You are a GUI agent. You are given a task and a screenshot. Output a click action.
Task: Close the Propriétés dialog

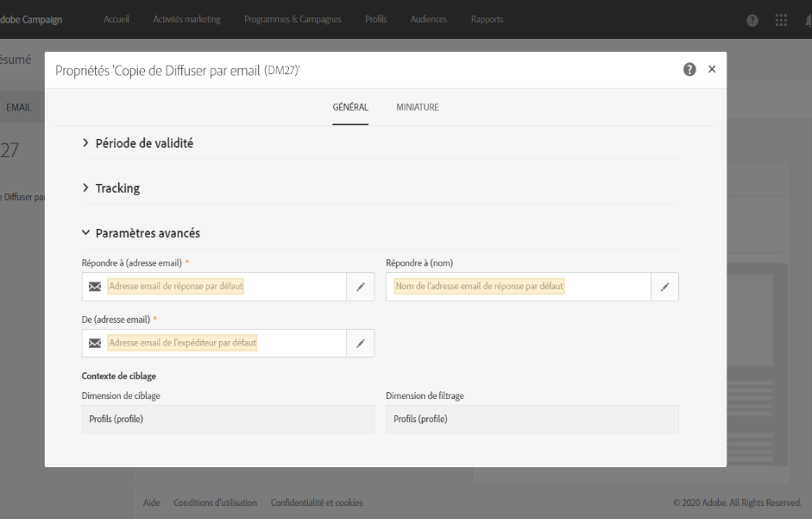point(711,70)
